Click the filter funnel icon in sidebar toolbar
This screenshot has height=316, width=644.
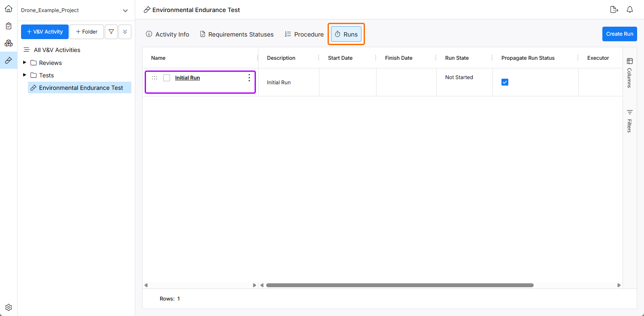(x=111, y=32)
